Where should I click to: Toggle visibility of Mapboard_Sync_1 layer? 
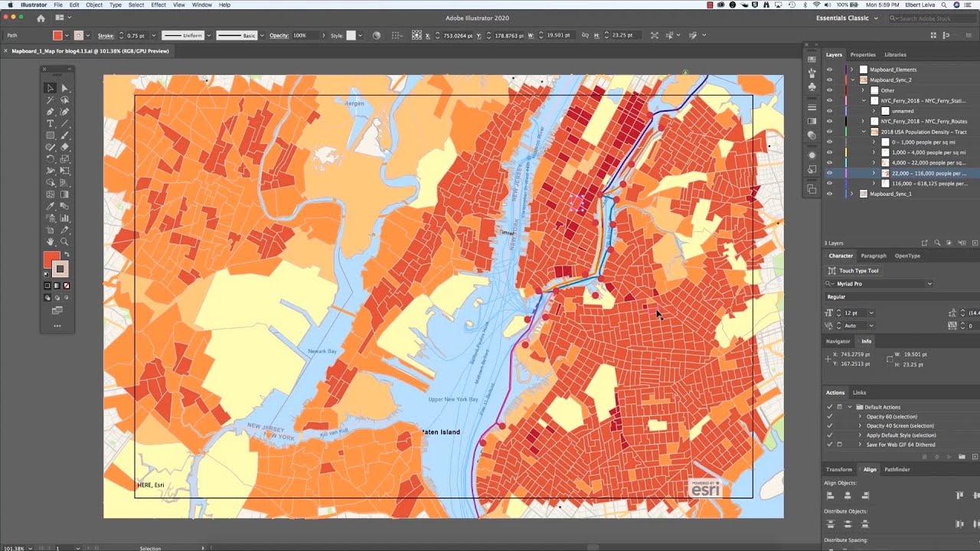pos(829,194)
